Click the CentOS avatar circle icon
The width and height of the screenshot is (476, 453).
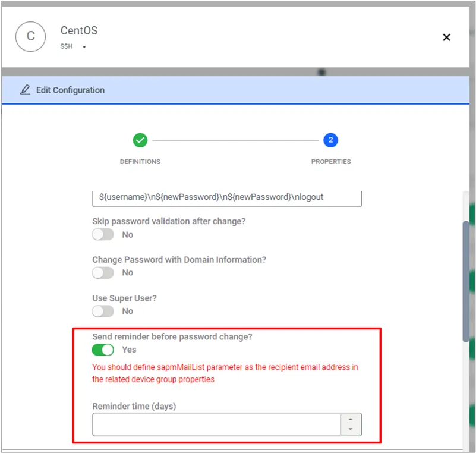point(31,36)
